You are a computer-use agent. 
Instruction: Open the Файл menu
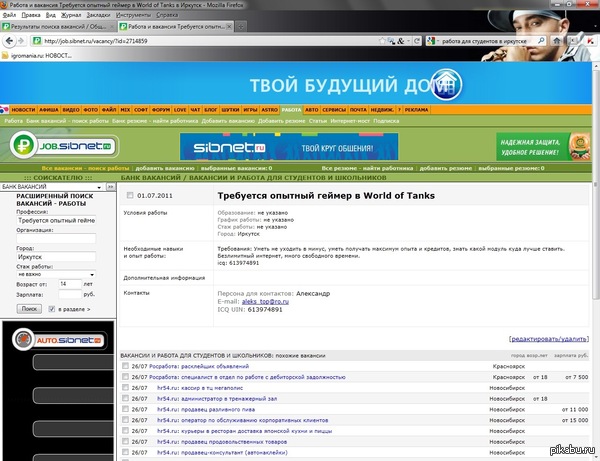click(9, 15)
